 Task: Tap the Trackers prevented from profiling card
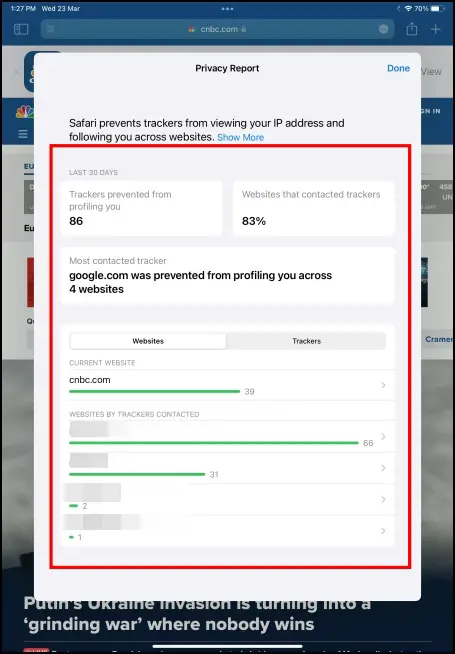(141, 208)
